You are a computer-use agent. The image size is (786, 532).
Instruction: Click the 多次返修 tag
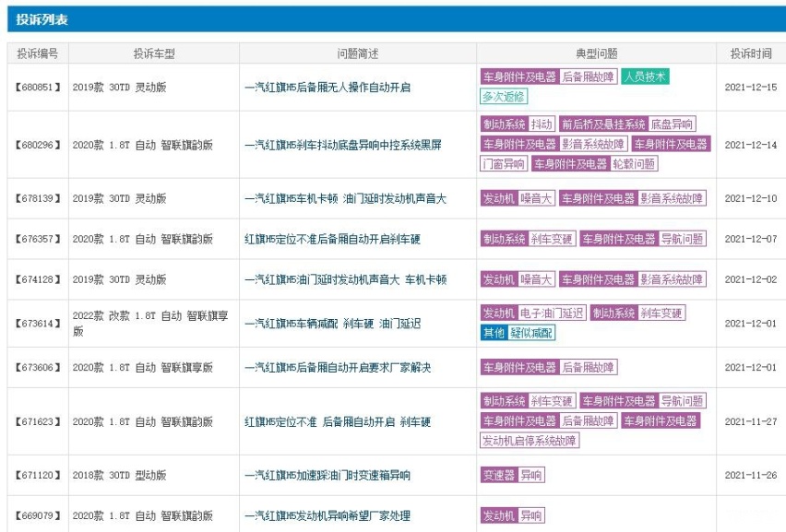504,97
